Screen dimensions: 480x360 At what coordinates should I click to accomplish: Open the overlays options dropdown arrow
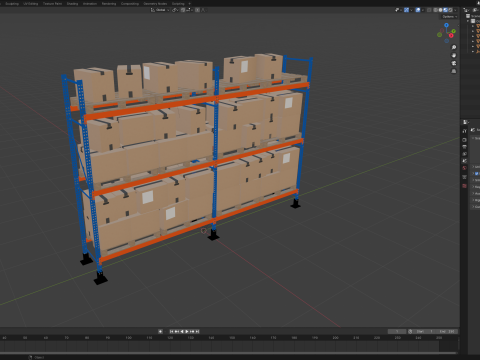point(423,10)
